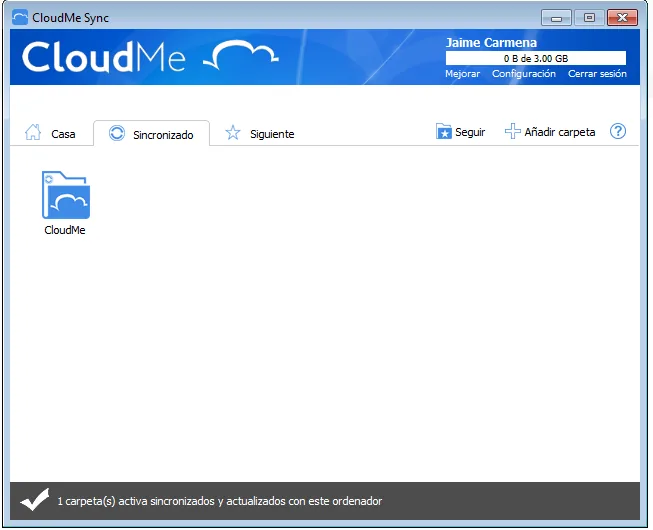Image resolution: width=653 pixels, height=530 pixels.
Task: Click the Seguir folder star icon
Action: coord(444,132)
